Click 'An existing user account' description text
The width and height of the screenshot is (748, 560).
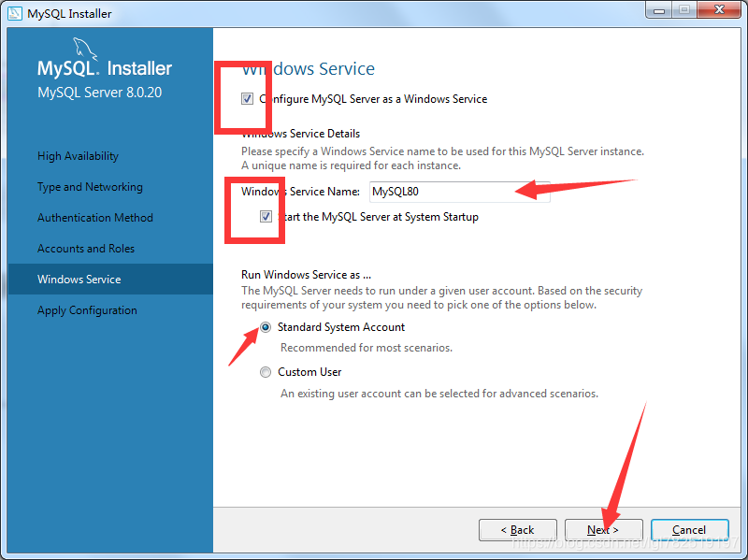439,394
